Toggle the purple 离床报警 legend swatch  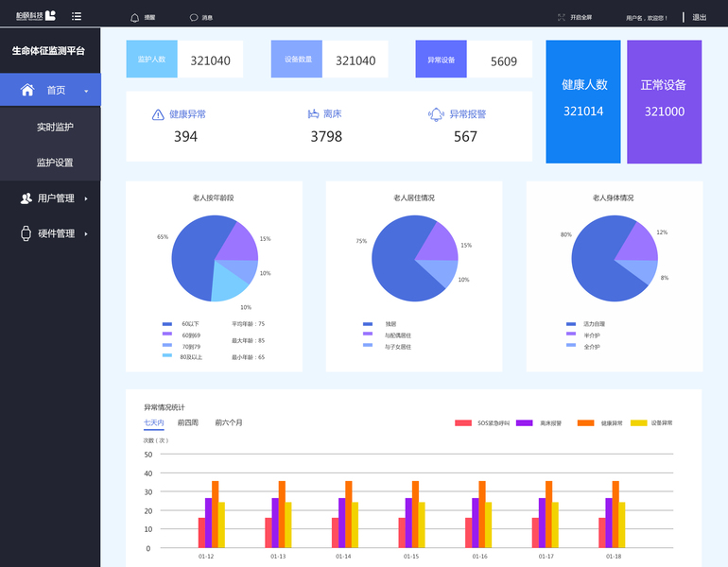[524, 422]
